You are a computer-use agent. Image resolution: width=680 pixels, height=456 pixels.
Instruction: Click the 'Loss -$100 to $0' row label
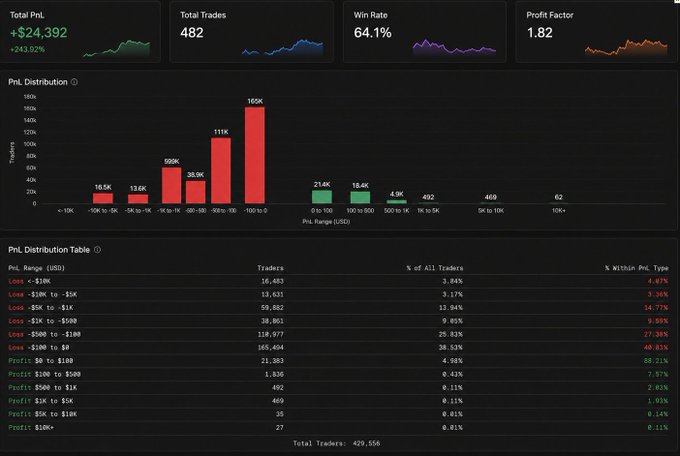pyautogui.click(x=39, y=348)
